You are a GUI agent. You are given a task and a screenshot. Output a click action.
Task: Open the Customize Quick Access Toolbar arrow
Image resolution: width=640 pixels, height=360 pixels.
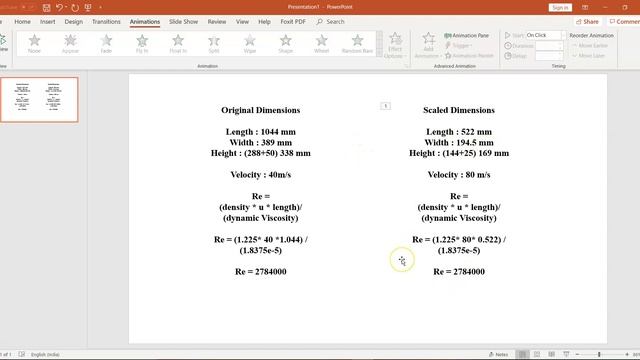100,7
